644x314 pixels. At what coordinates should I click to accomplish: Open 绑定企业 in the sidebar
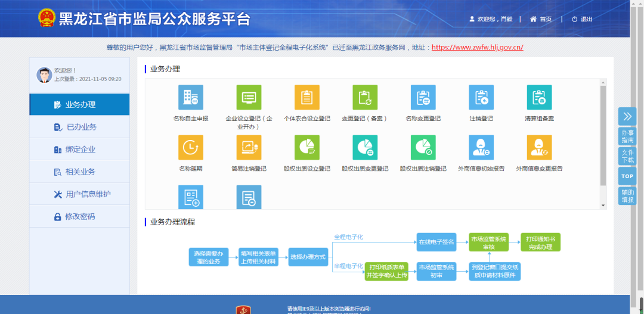(79, 150)
